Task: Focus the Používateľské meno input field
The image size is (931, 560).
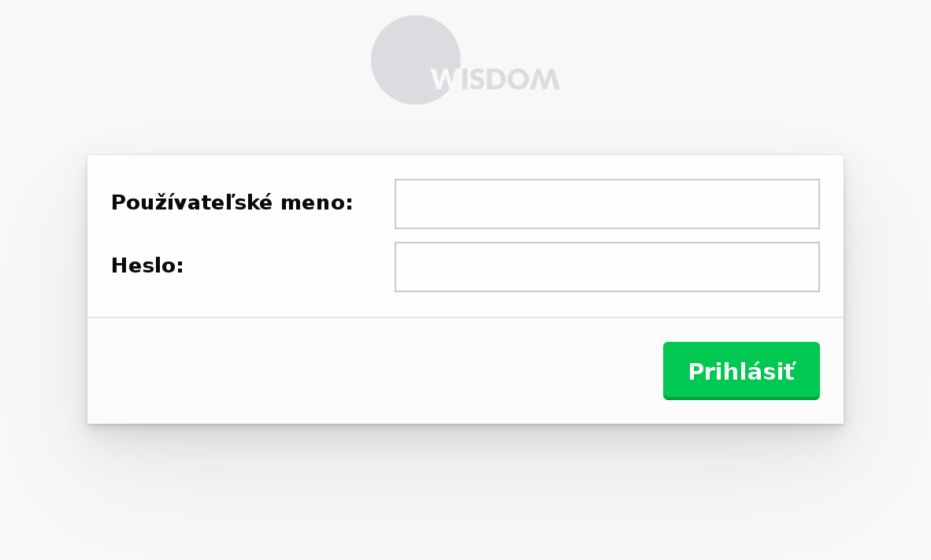Action: pos(606,204)
